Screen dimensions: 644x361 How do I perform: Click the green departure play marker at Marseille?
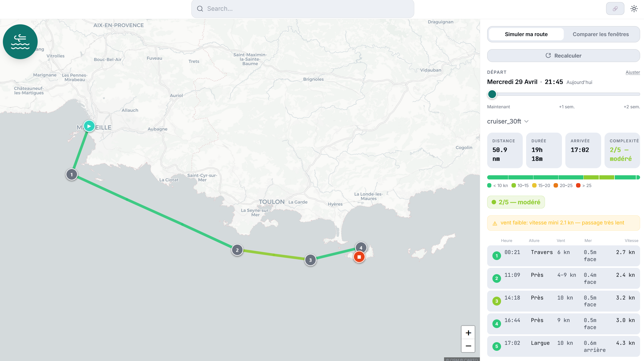click(x=89, y=126)
